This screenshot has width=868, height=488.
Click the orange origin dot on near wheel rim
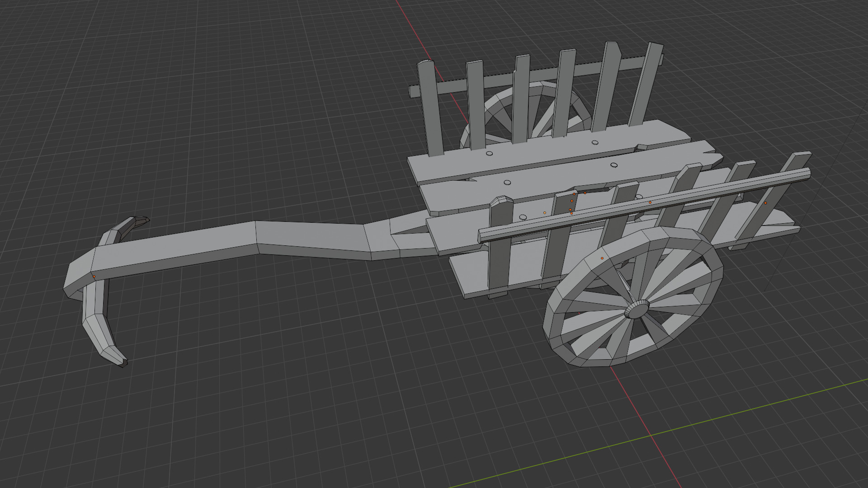tap(602, 258)
